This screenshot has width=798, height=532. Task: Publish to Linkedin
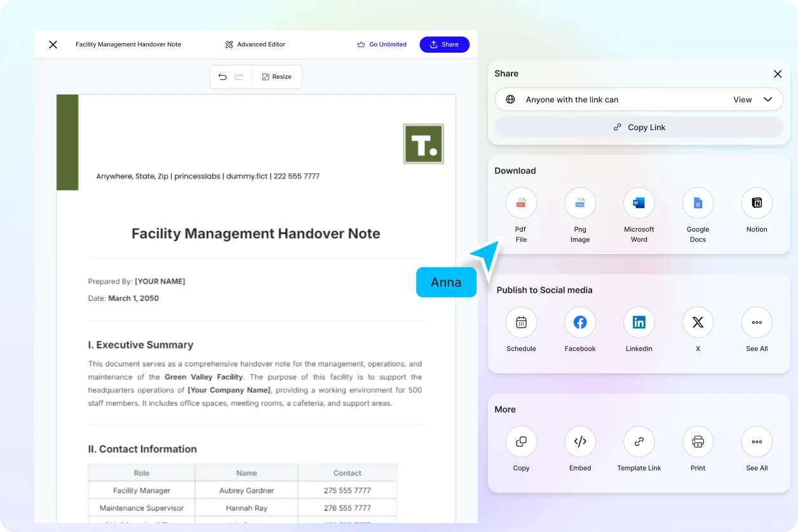click(x=639, y=323)
